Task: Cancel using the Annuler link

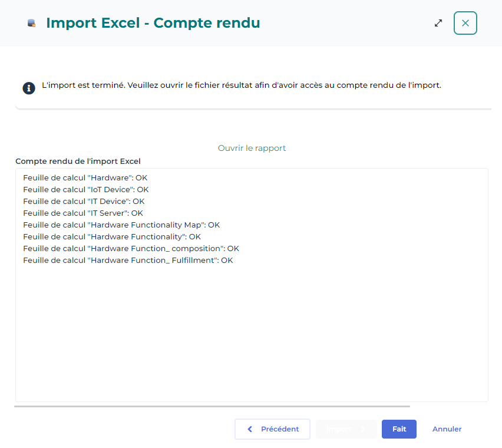Action: click(x=447, y=429)
